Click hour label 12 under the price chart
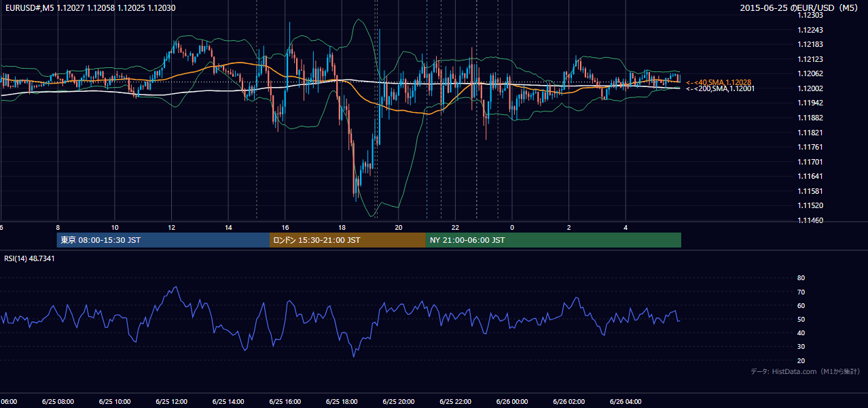Screen dimensions: 868x408 click(172, 228)
